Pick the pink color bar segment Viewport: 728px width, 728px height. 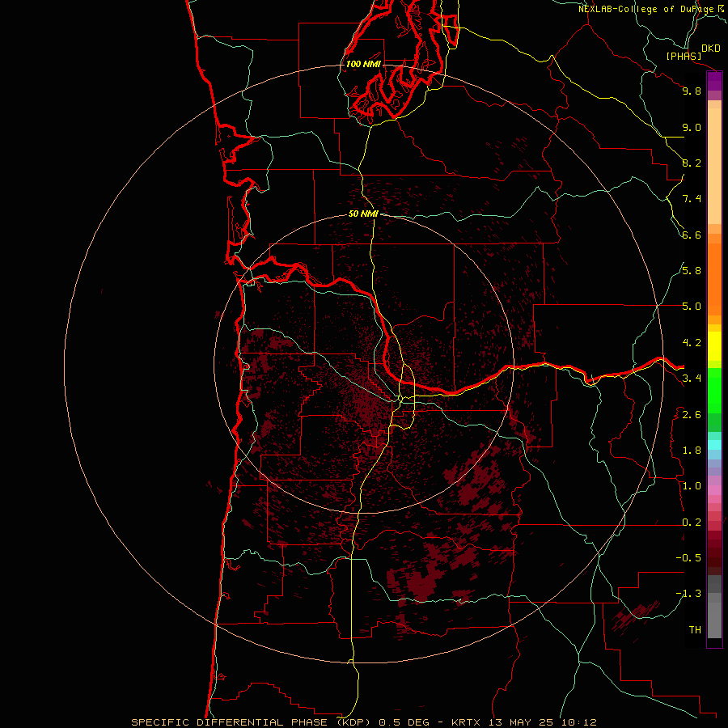click(714, 490)
